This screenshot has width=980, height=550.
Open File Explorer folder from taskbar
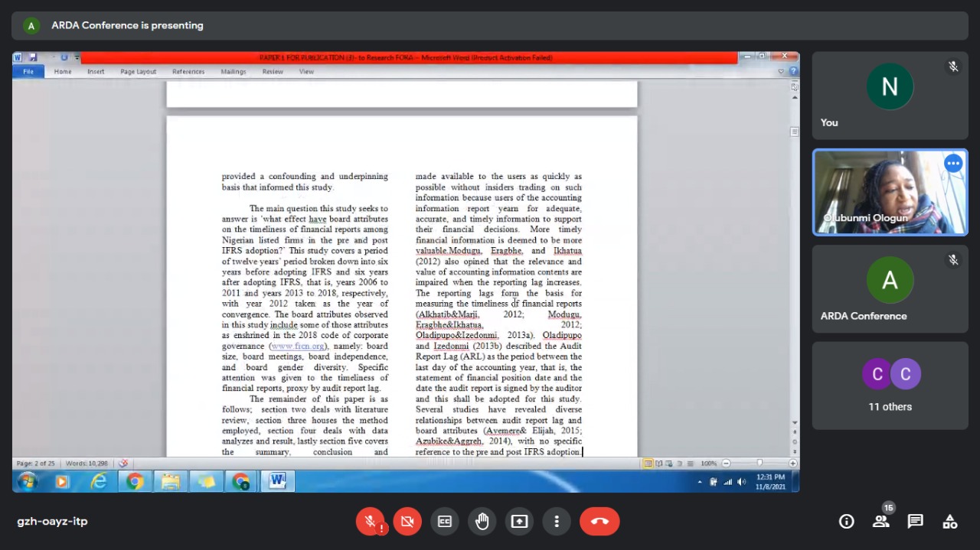pos(170,481)
